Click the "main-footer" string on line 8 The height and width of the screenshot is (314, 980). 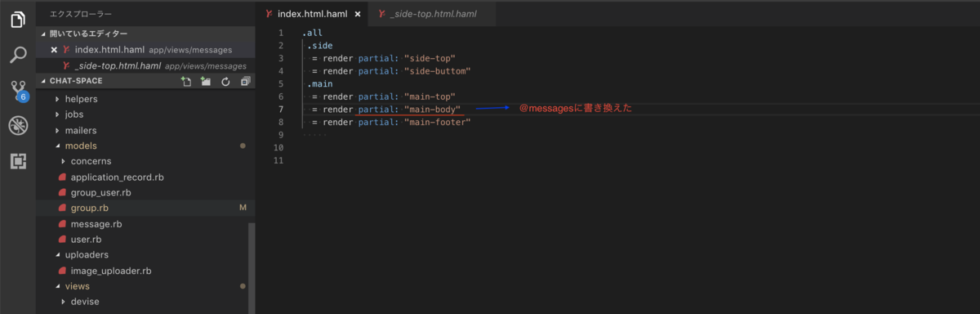pos(437,122)
